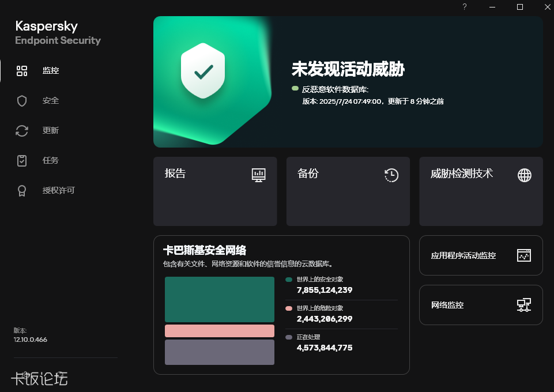The width and height of the screenshot is (554, 392).
Task: Click the white shield checkmark icon
Action: [x=203, y=71]
